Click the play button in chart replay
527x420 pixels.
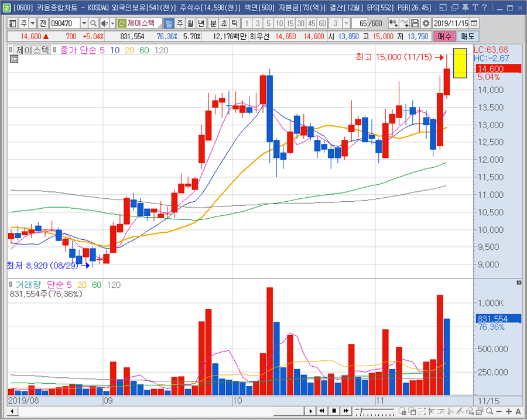(310, 411)
